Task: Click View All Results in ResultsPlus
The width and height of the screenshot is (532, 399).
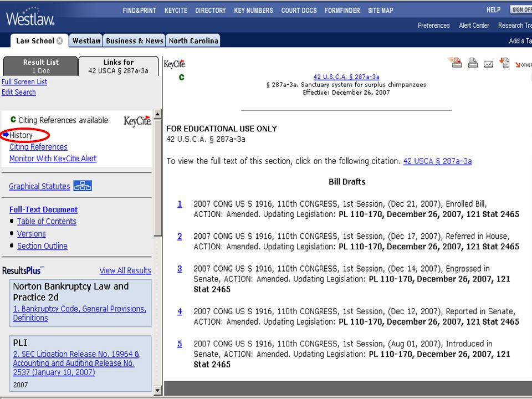Action: coord(125,270)
